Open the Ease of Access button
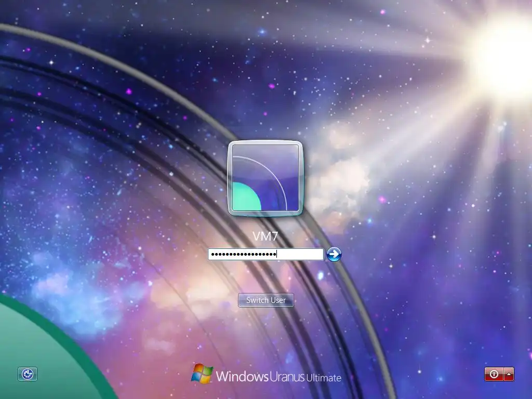 coord(28,374)
